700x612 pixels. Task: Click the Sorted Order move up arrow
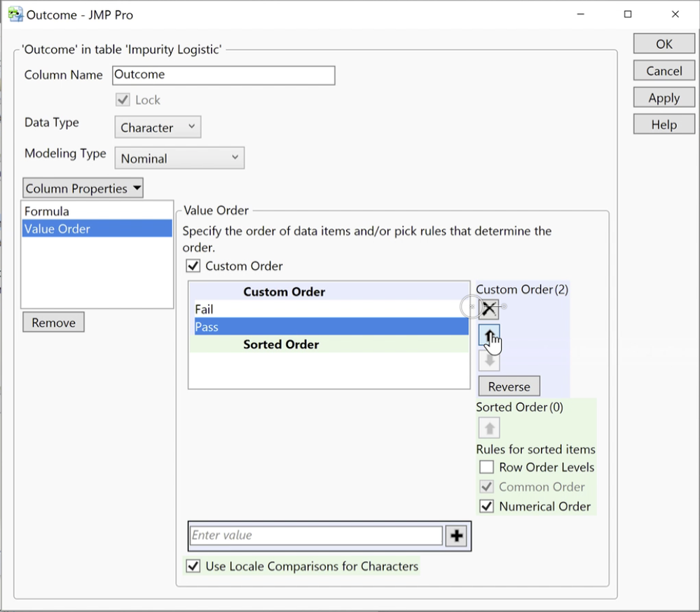[489, 428]
